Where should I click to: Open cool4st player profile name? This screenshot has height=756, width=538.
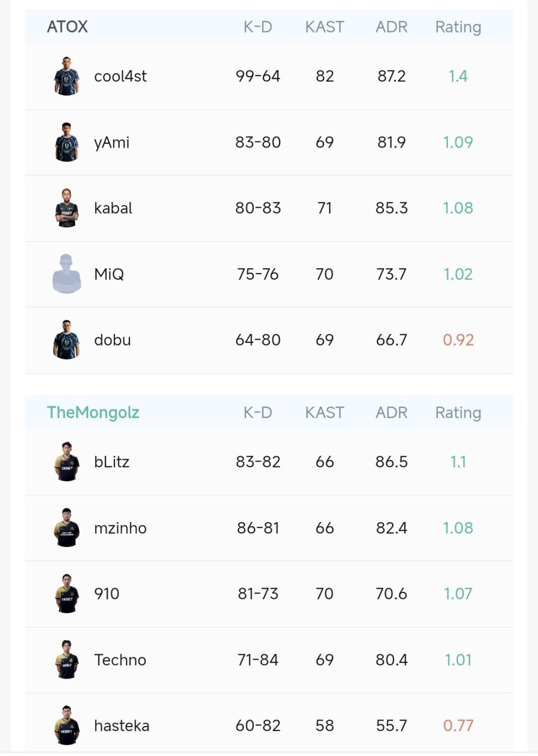[120, 76]
